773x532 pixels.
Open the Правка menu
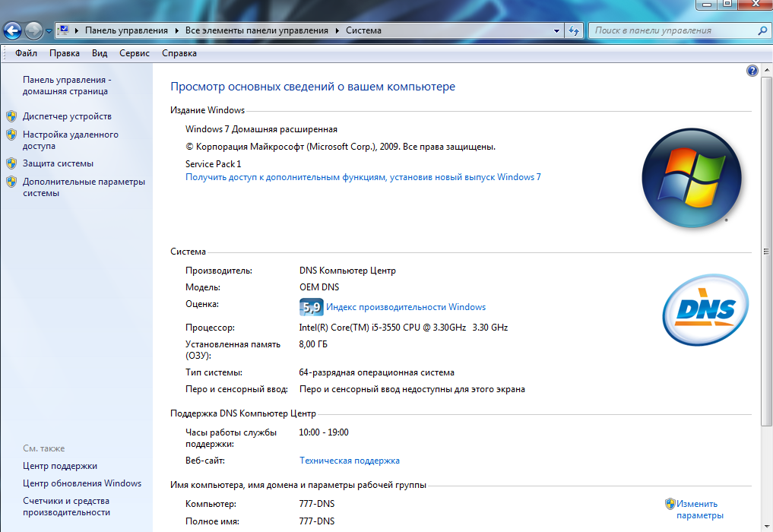(x=64, y=52)
